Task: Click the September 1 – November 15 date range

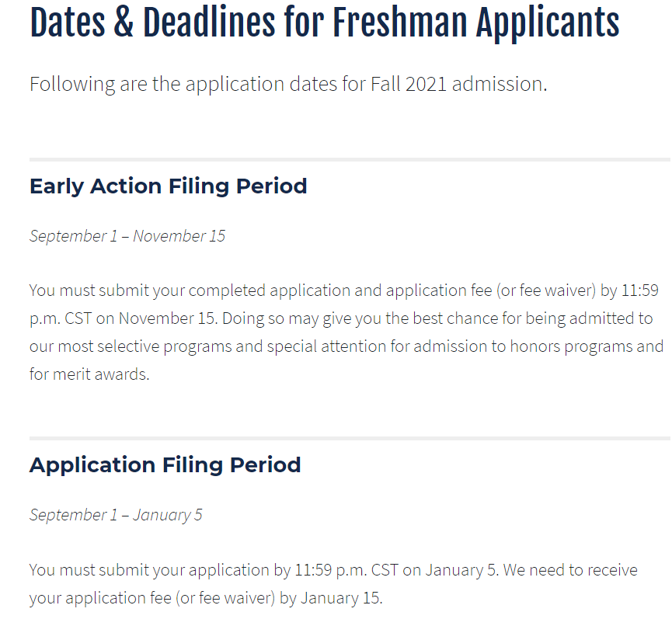Action: [127, 236]
